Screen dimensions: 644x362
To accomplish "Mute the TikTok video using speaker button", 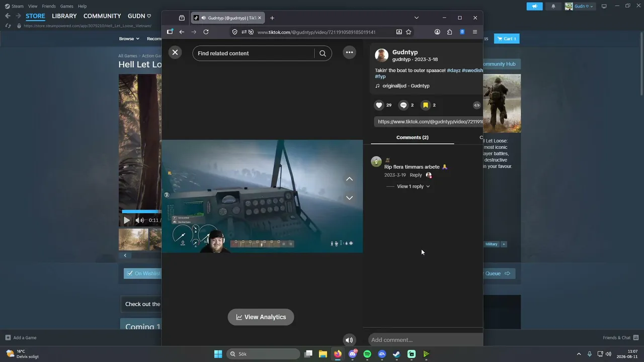I will (349, 340).
